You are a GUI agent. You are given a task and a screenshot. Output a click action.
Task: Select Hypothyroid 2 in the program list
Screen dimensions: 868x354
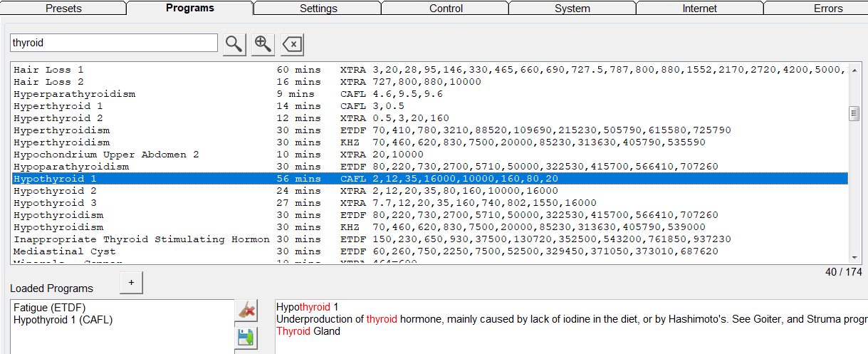click(55, 191)
